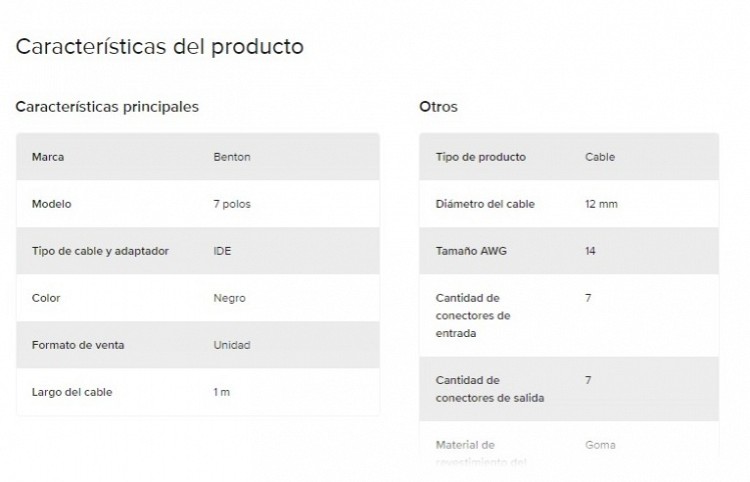The image size is (750, 482).
Task: Click the 'Formato de venta' label
Action: [x=77, y=345]
